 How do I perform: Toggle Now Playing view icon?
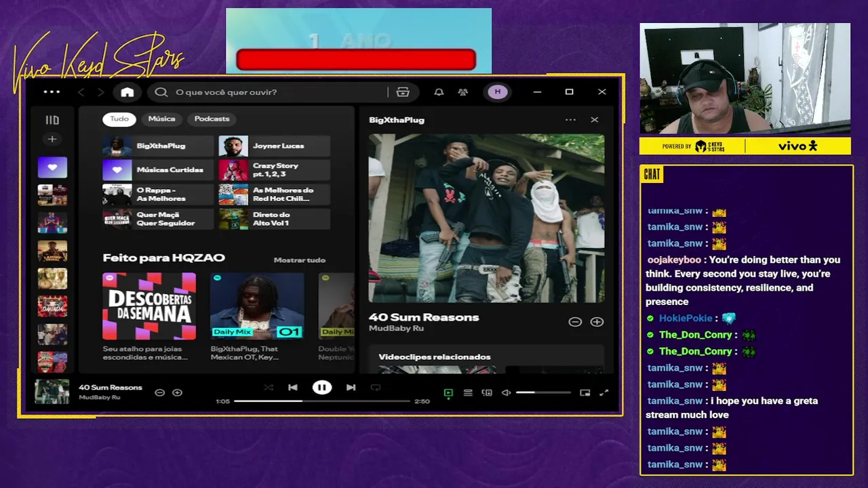(448, 392)
